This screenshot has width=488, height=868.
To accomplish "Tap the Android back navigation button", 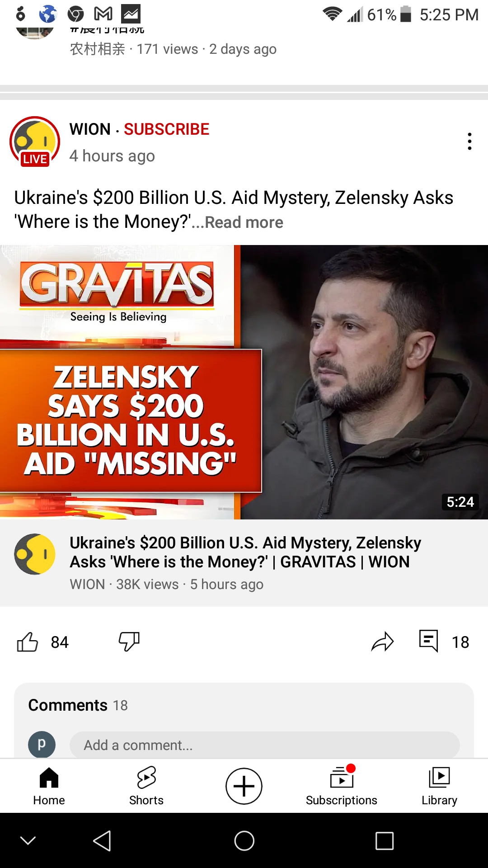I will 102,841.
